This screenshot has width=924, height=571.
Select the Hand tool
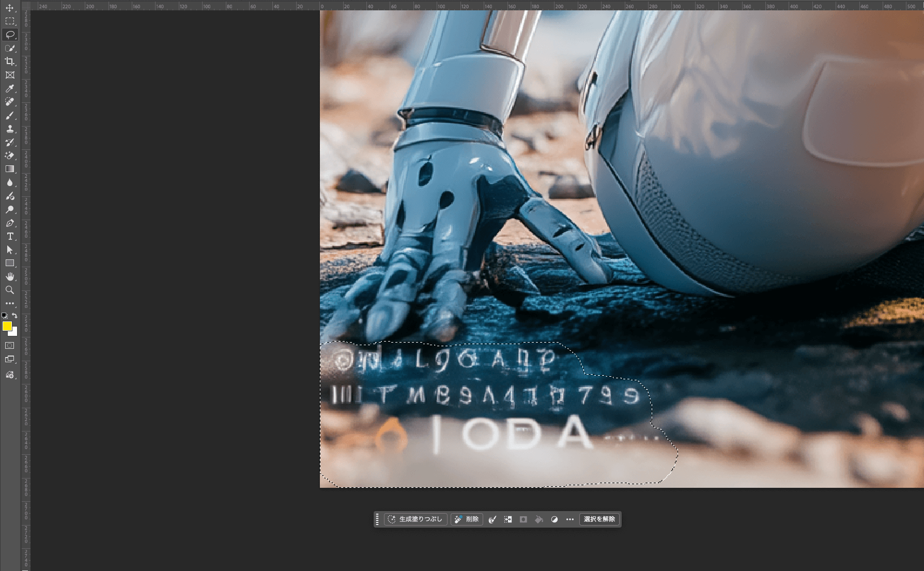tap(9, 276)
